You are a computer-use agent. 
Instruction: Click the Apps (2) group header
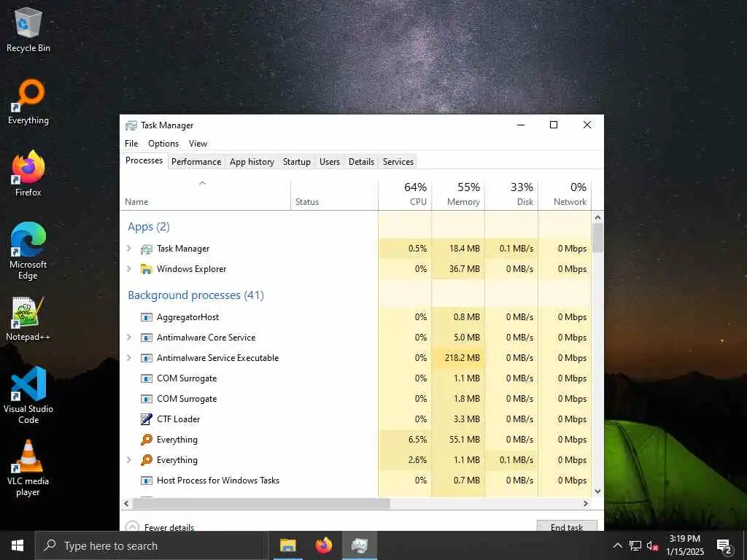point(149,227)
